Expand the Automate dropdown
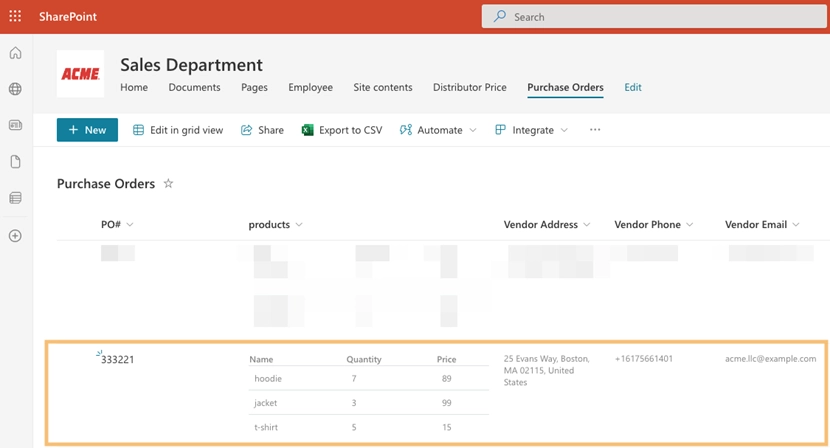830x448 pixels. 439,130
